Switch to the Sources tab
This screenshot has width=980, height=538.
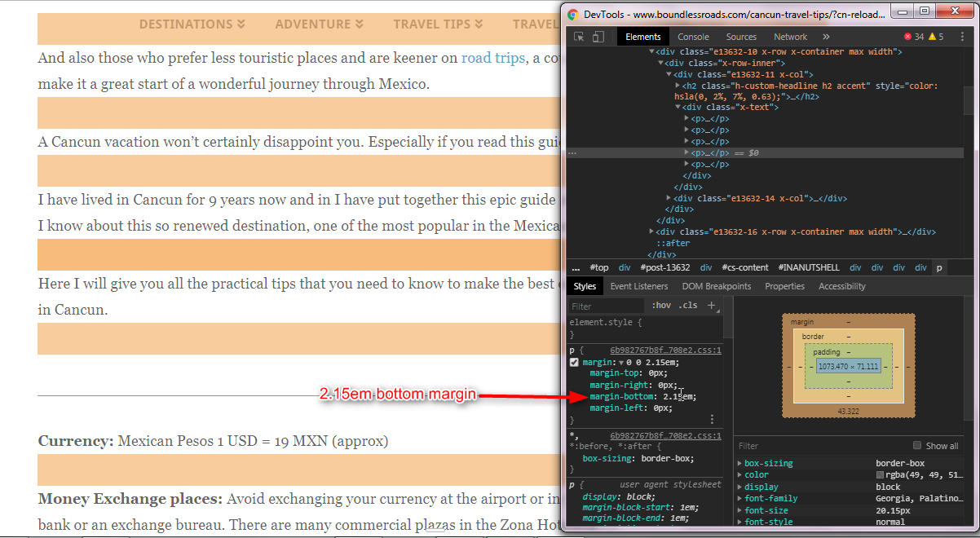tap(741, 37)
